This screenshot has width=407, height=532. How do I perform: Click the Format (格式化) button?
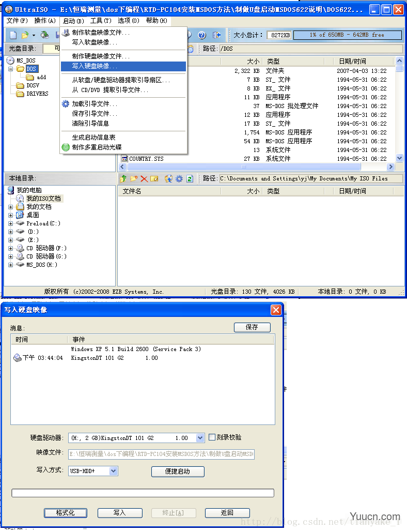[66, 513]
